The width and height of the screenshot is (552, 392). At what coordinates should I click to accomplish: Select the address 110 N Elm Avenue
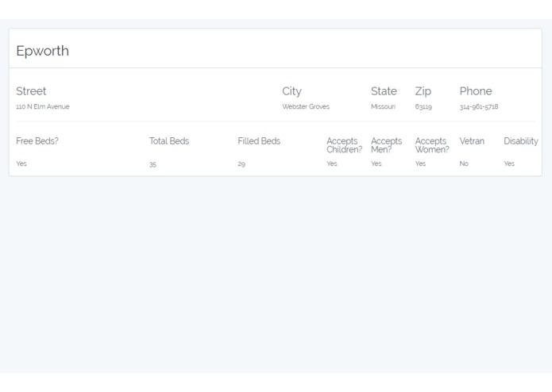click(43, 106)
